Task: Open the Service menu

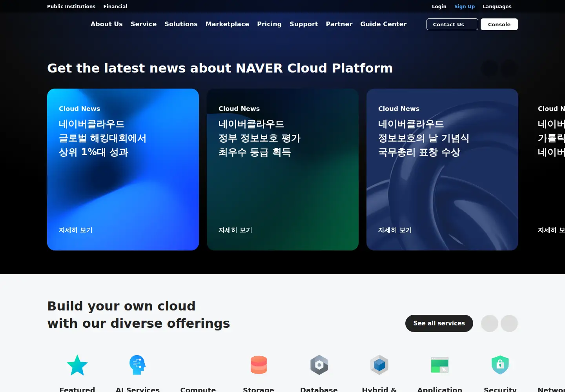Action: point(144,24)
